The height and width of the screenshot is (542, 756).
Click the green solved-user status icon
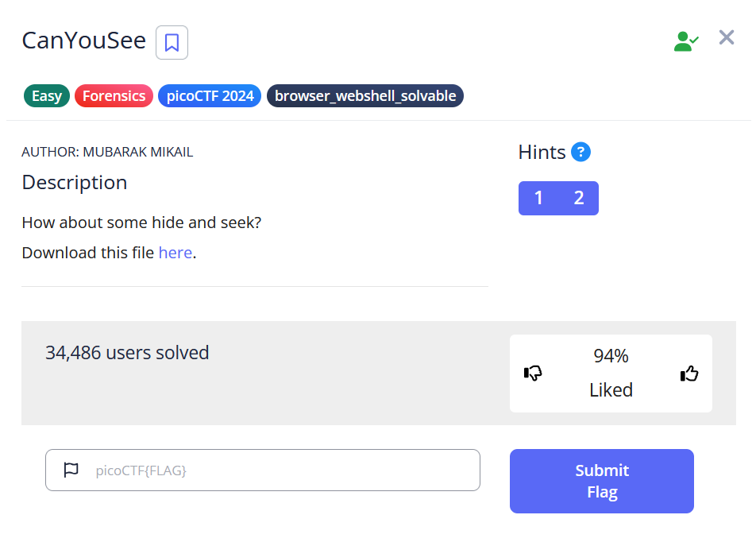tap(685, 41)
